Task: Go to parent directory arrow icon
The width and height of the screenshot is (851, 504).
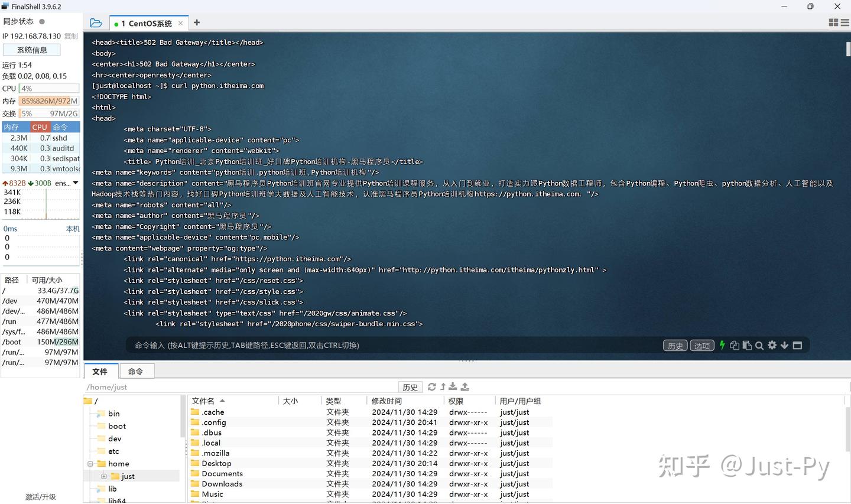Action: click(x=443, y=386)
